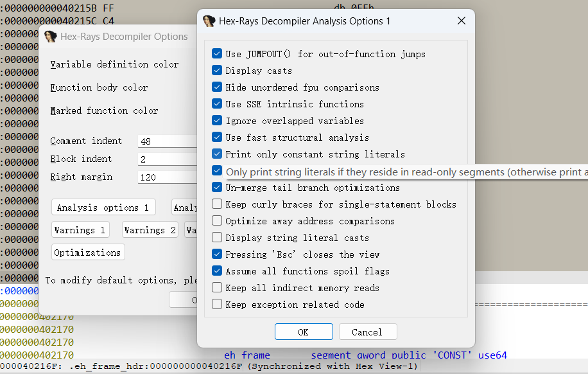Cancel the Analysis Options 1 dialog
This screenshot has height=374, width=588.
pos(368,332)
